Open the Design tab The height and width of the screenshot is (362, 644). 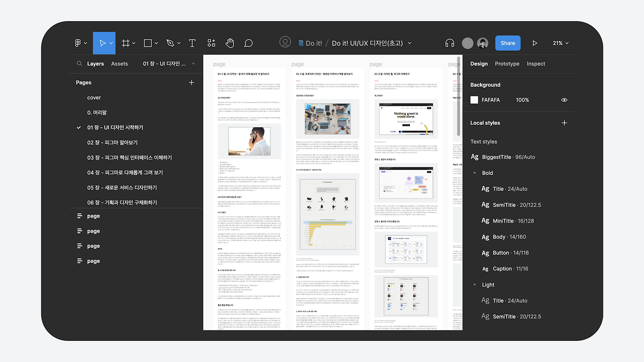coord(479,64)
